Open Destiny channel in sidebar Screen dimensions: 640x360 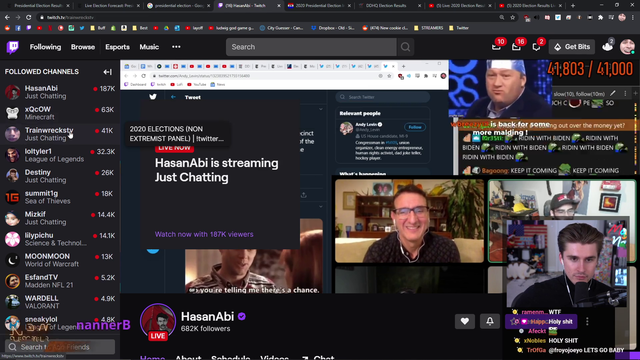point(60,176)
